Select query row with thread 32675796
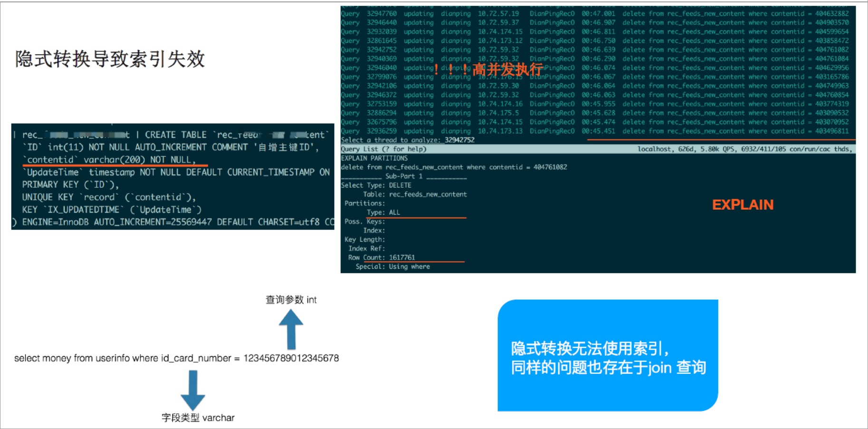The image size is (868, 429). [x=595, y=122]
